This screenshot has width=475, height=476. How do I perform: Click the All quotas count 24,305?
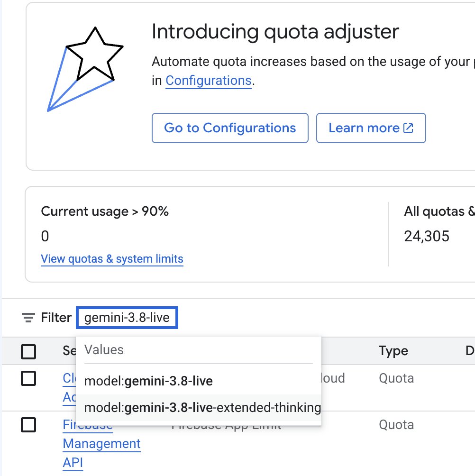click(x=427, y=236)
